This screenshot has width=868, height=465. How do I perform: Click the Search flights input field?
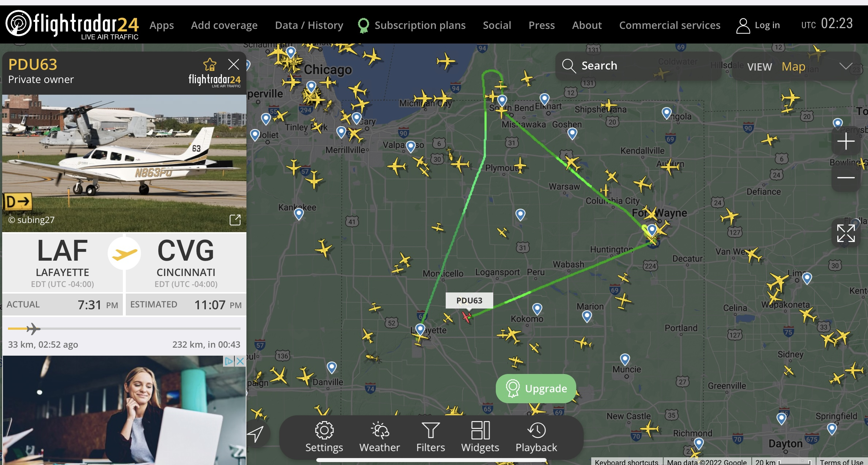[638, 66]
